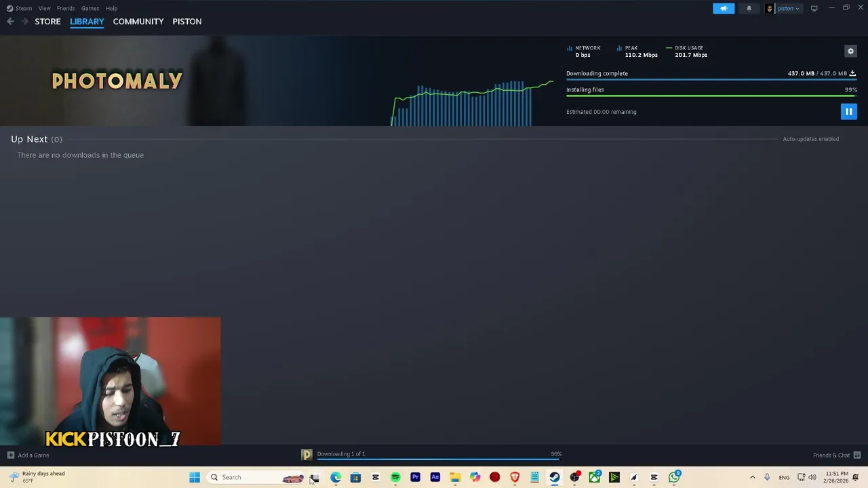Expand the piston account dropdown

tap(788, 8)
